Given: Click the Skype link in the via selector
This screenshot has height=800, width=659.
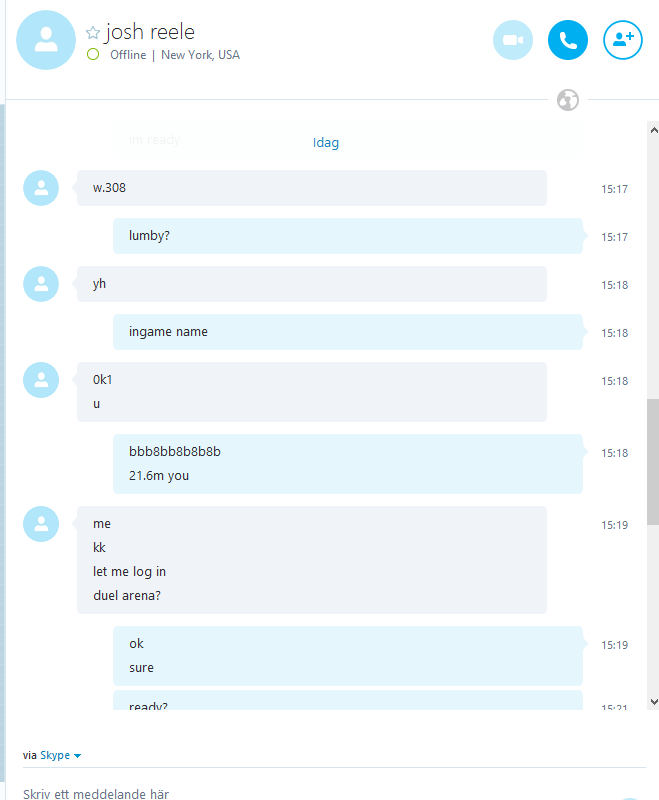Looking at the screenshot, I should tap(55, 755).
